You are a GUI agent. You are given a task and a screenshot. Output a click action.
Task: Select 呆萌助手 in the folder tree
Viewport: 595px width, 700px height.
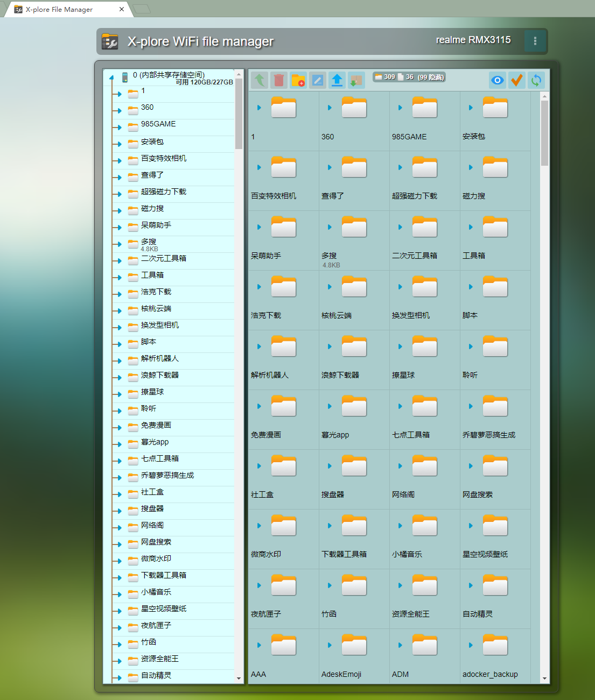click(156, 225)
